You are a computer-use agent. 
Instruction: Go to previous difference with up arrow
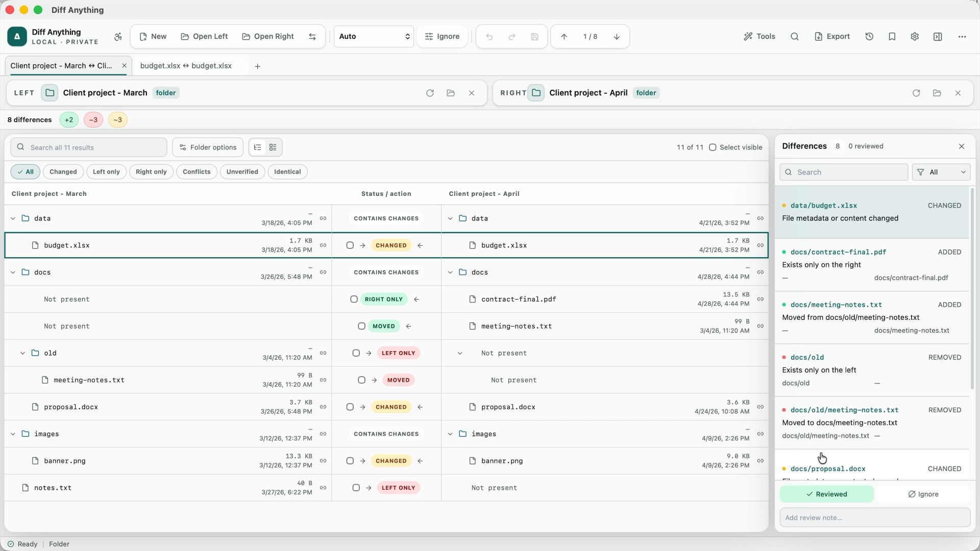[564, 37]
